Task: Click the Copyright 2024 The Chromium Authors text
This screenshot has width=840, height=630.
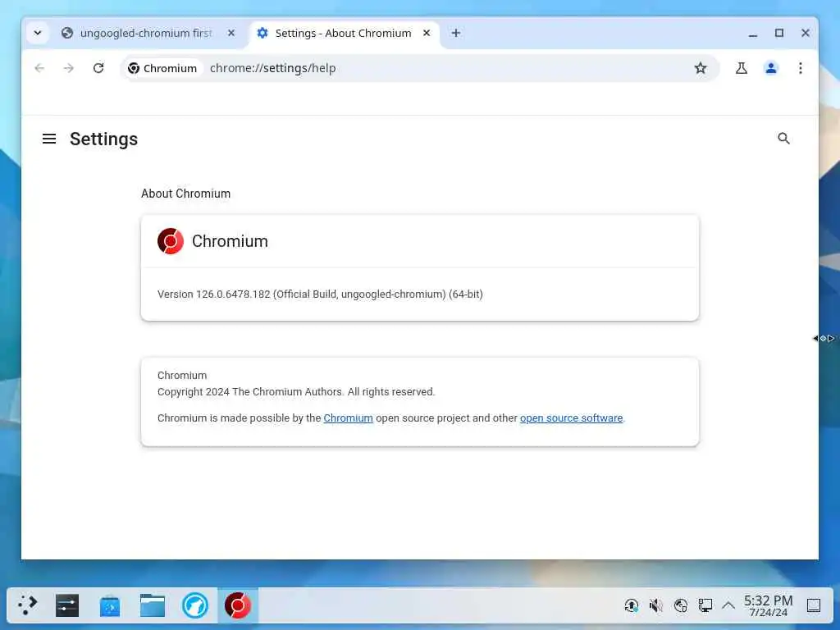Action: 295,391
